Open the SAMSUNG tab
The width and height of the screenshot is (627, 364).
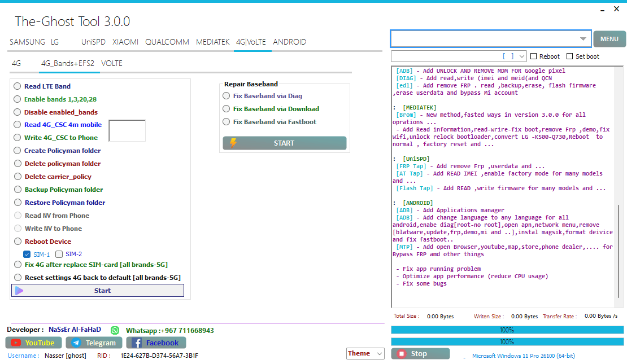point(27,42)
